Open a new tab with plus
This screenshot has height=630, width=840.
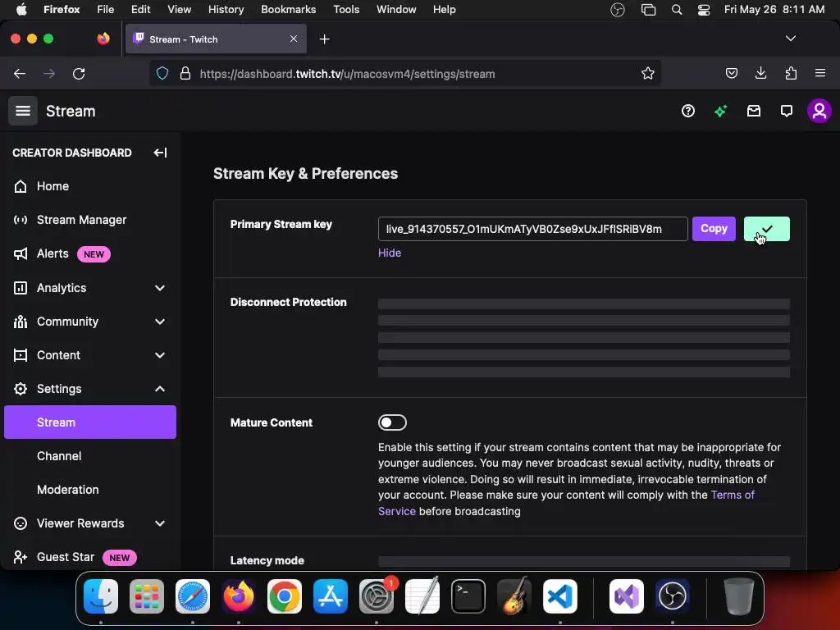click(x=324, y=39)
